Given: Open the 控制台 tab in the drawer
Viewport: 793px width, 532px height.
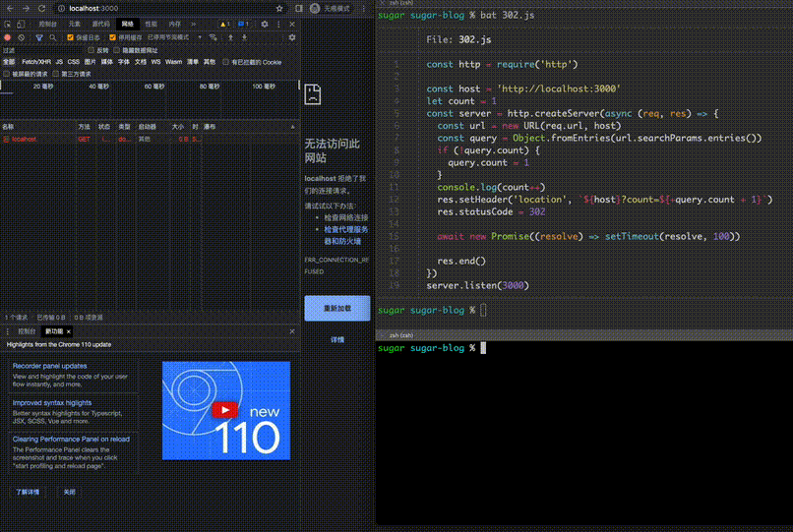Looking at the screenshot, I should coord(27,331).
